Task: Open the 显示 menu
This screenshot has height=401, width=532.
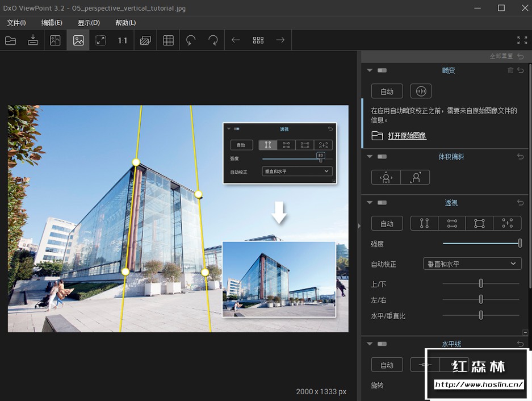Action: point(89,23)
